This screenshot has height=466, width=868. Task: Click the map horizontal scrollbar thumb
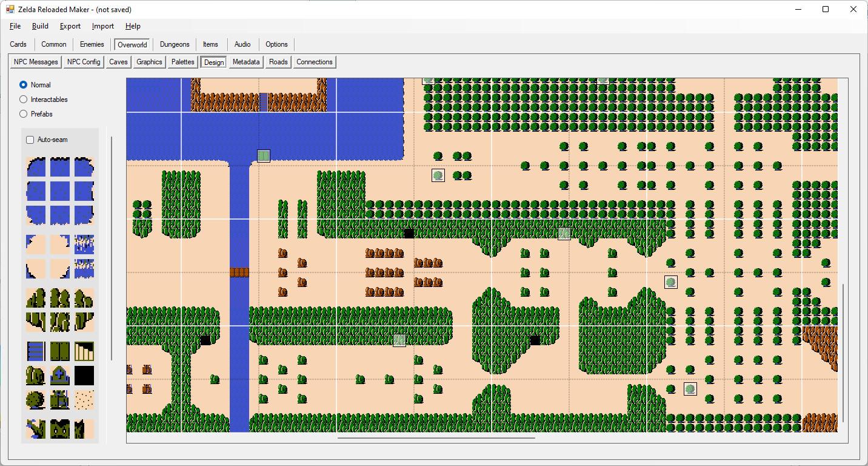436,437
